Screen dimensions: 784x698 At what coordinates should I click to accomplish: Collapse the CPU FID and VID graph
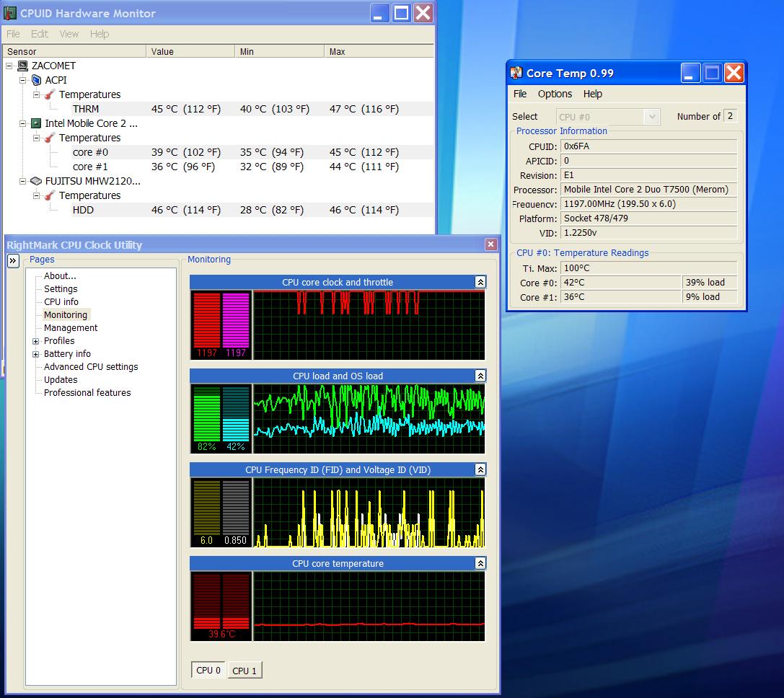tap(480, 469)
